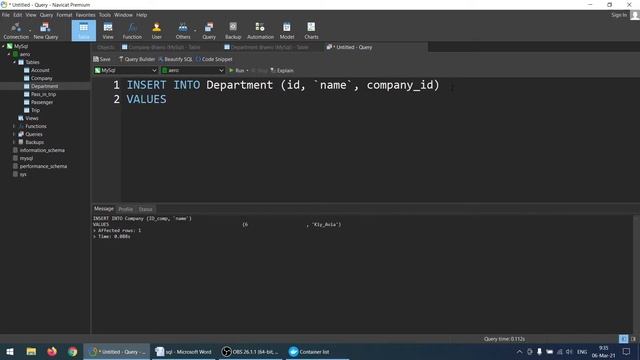Open Firefox from taskbar
640x360 pixels.
coord(52,352)
